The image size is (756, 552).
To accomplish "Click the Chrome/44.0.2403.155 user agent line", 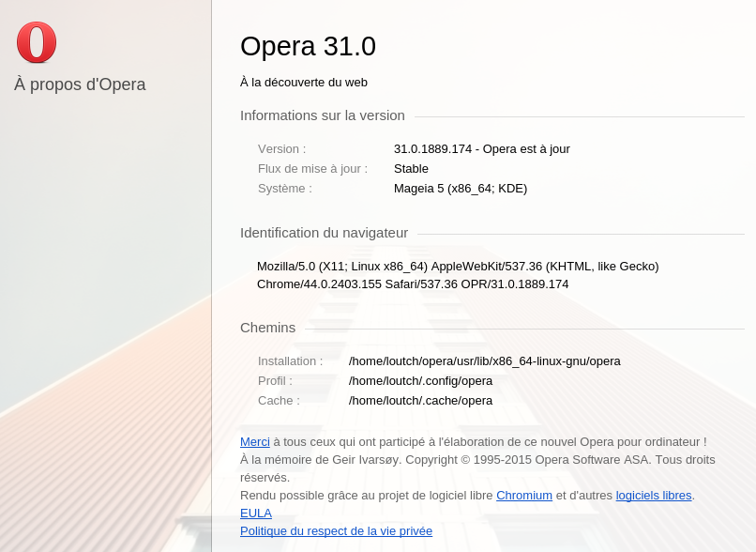I will 413,284.
